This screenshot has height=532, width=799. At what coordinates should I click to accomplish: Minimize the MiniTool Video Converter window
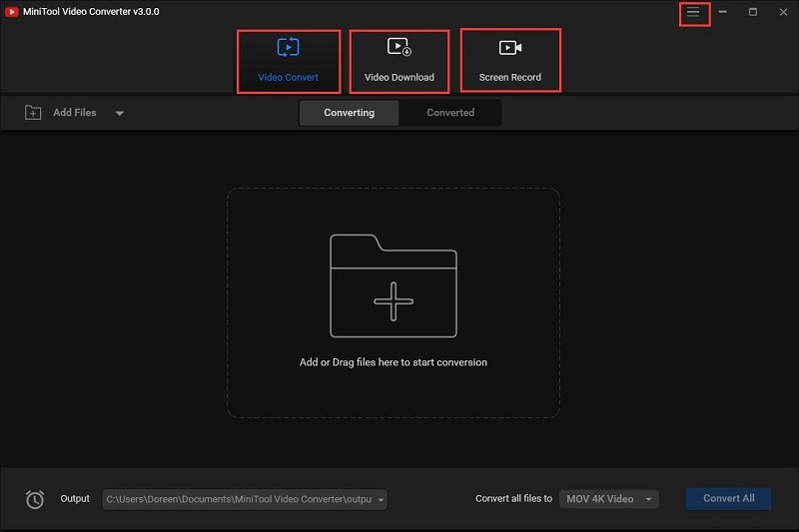tap(722, 12)
